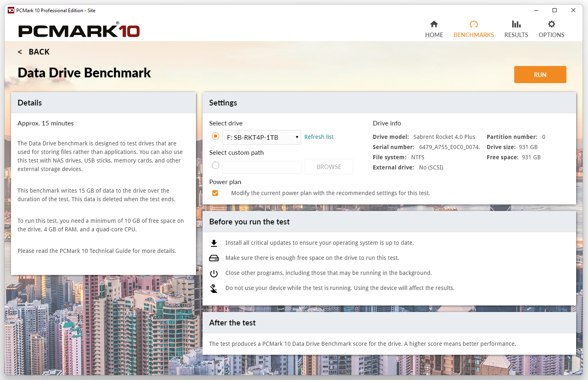Switch to the BENCHMARKS tab
Screen dimensions: 588x380
tap(473, 35)
